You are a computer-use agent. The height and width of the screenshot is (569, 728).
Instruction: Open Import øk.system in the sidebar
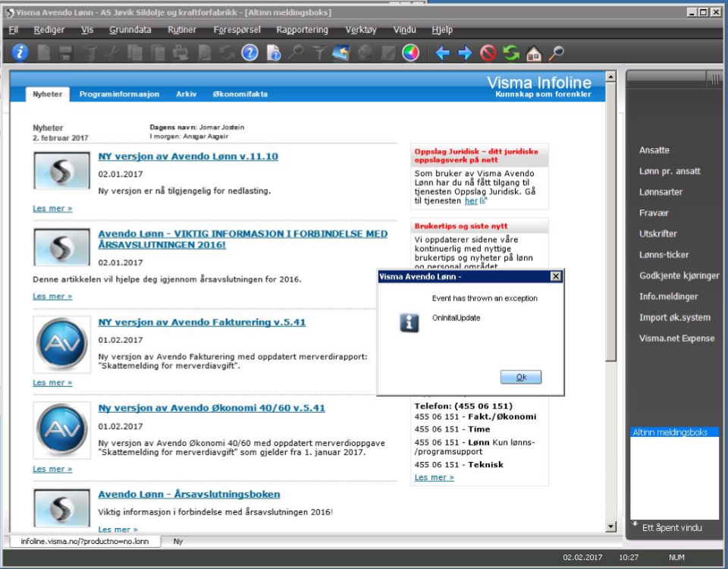coord(675,317)
